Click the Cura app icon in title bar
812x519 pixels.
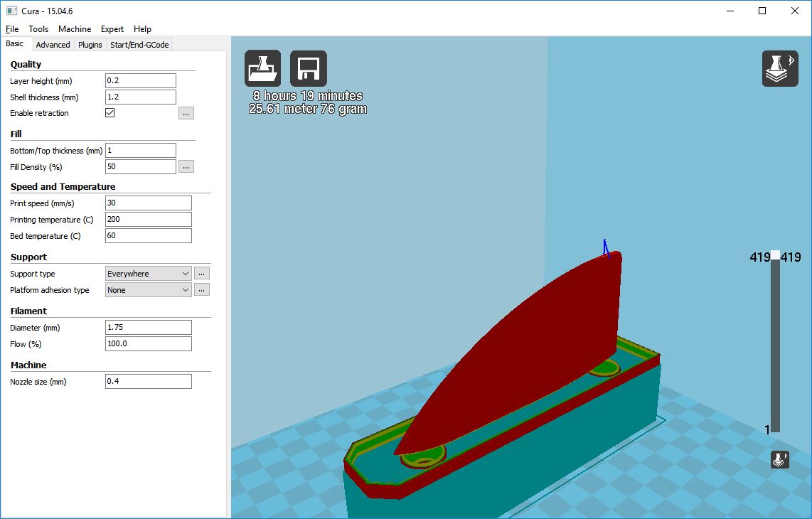coord(11,11)
